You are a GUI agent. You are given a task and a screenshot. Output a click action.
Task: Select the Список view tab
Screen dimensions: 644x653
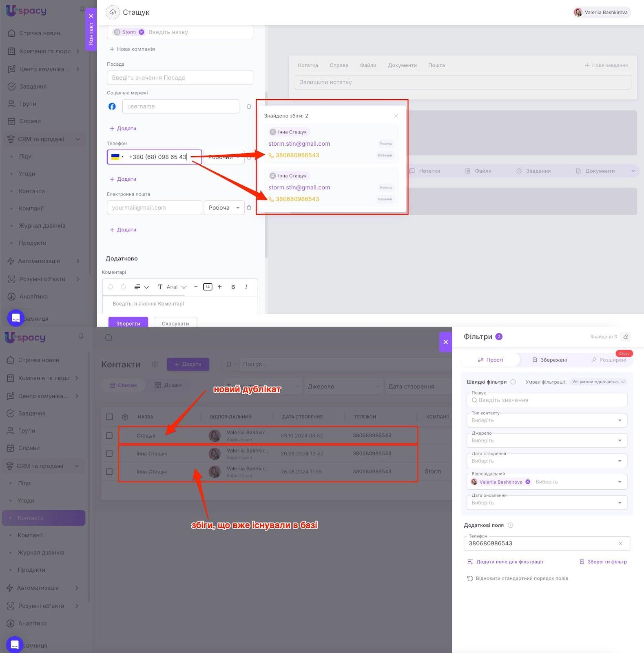coord(124,385)
